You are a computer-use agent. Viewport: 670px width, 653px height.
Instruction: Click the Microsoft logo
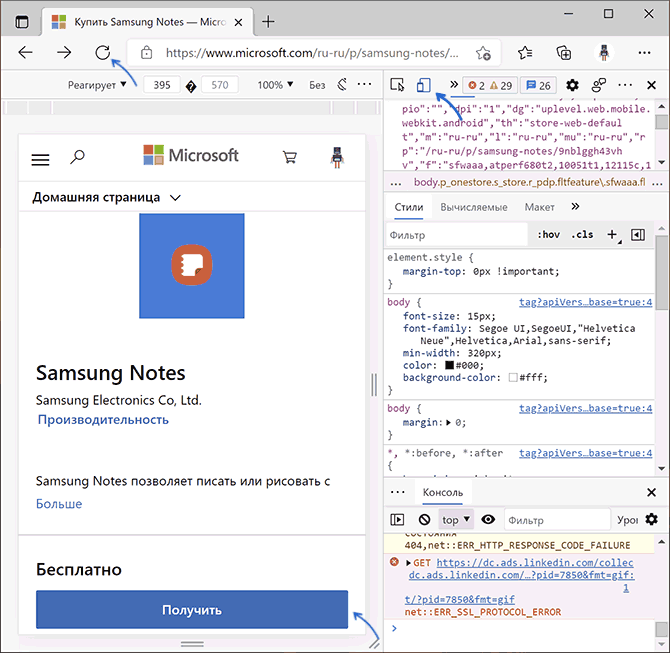point(191,155)
